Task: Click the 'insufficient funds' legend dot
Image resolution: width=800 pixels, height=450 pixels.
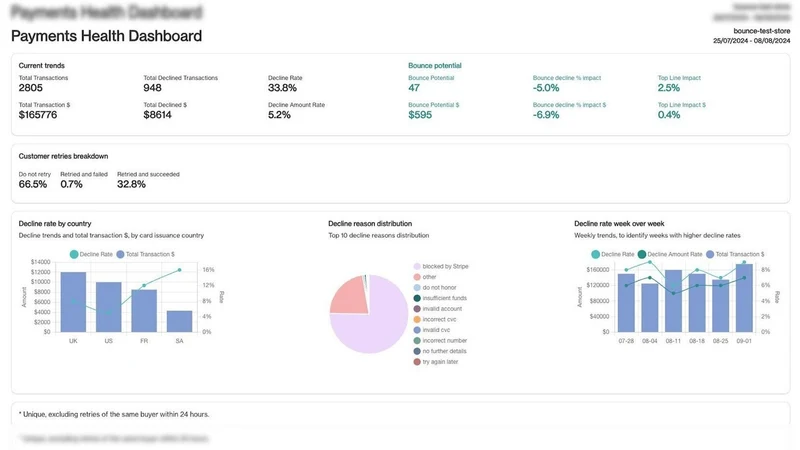Action: tap(417, 298)
